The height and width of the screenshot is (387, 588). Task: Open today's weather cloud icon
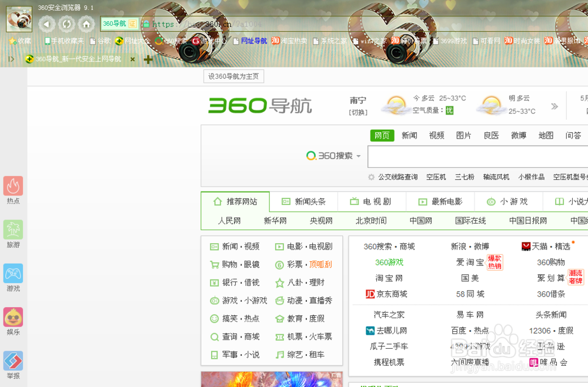[395, 105]
